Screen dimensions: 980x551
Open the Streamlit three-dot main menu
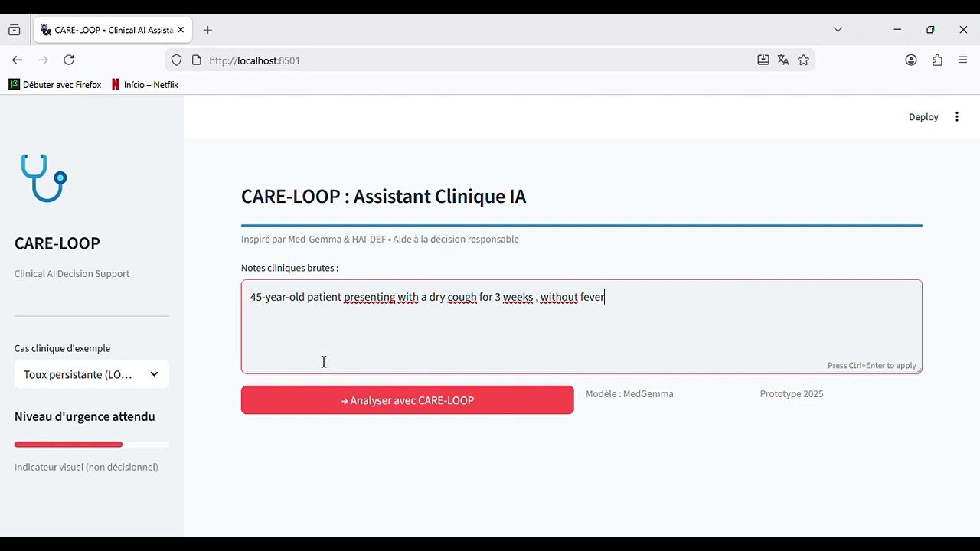click(x=957, y=117)
